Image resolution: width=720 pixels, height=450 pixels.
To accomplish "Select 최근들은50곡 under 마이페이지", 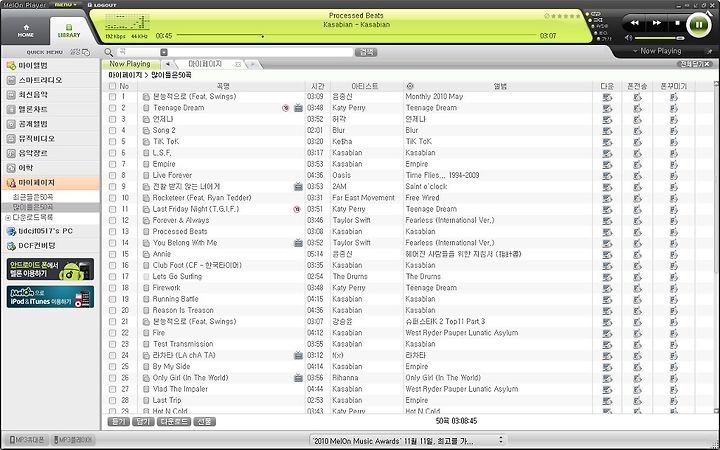I will 33,197.
